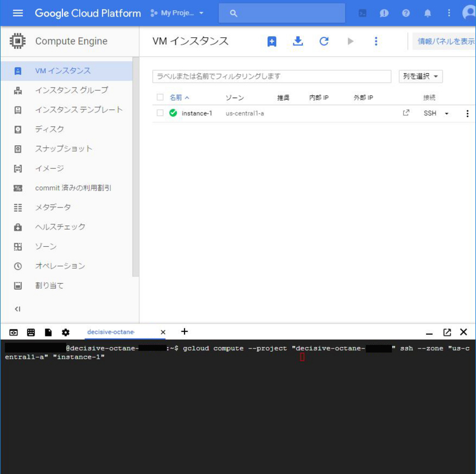Collapse the sidebar with the arrow
The height and width of the screenshot is (474, 476).
[18, 309]
